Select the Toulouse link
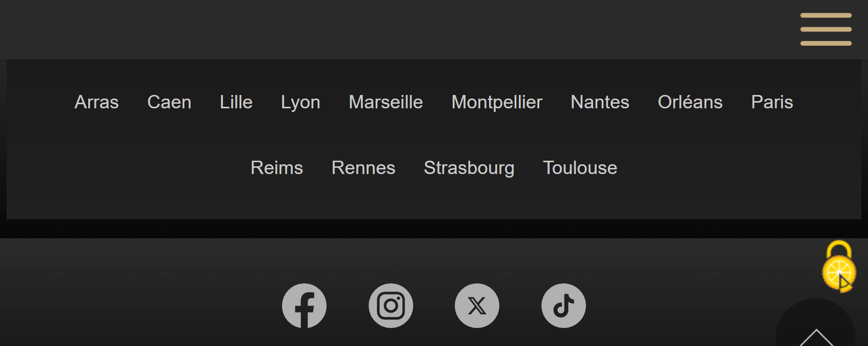 click(x=580, y=168)
